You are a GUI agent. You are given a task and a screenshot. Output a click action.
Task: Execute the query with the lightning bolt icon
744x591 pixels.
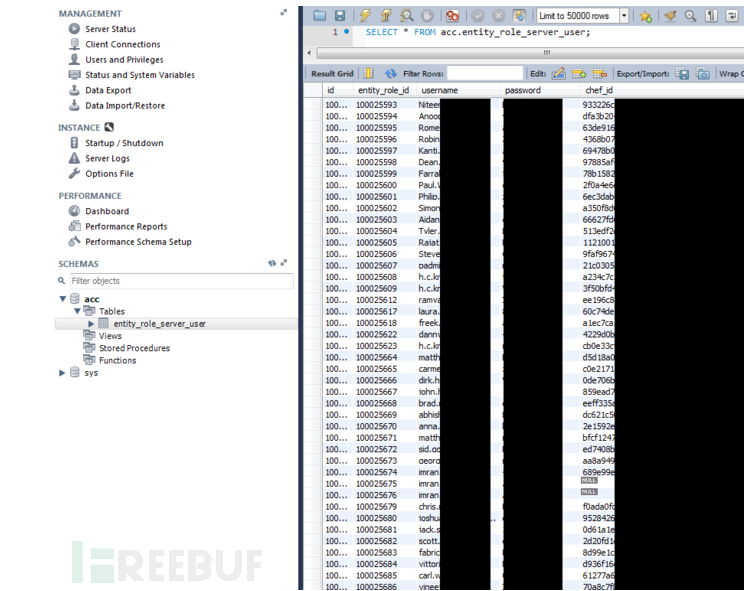(x=363, y=16)
